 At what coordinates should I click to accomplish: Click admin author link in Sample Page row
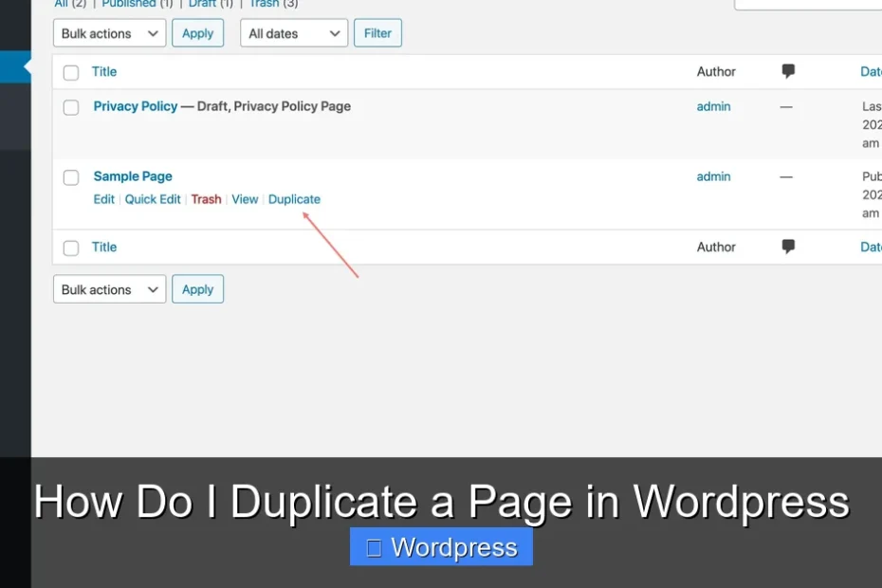pos(713,176)
